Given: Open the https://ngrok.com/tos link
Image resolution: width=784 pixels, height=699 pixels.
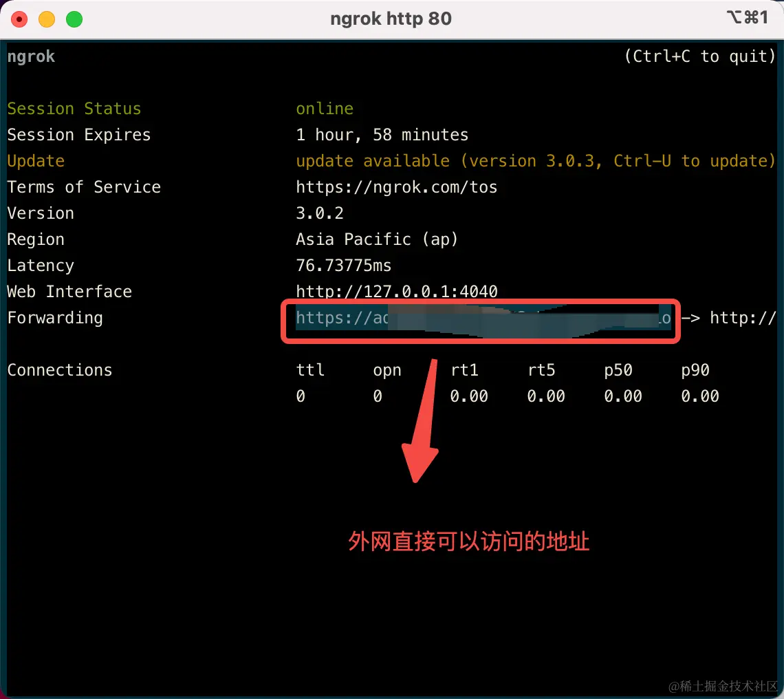Looking at the screenshot, I should pos(397,187).
